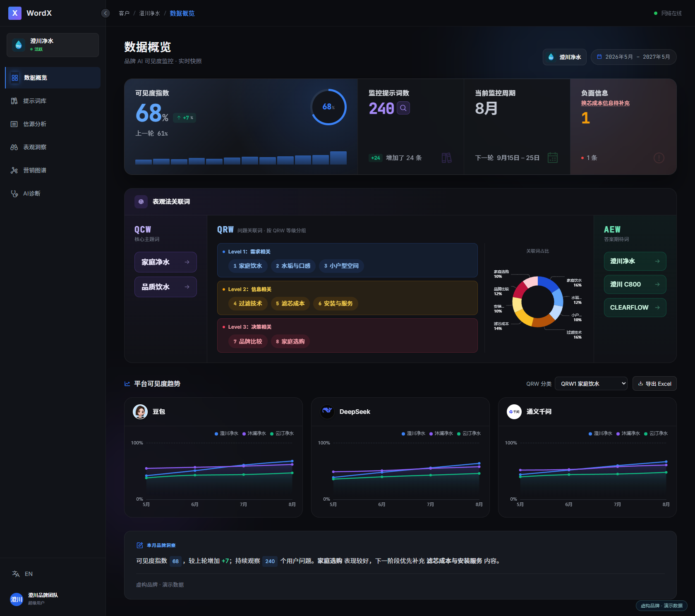
Task: Click the 平台可见度趋势 chart icon
Action: tap(127, 384)
